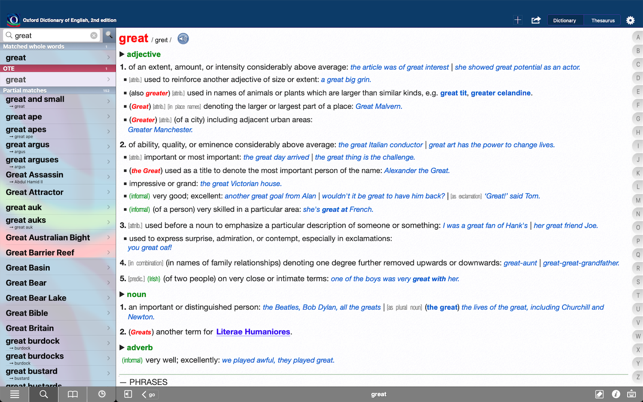Open the info icon at the bottom right

coord(616,394)
